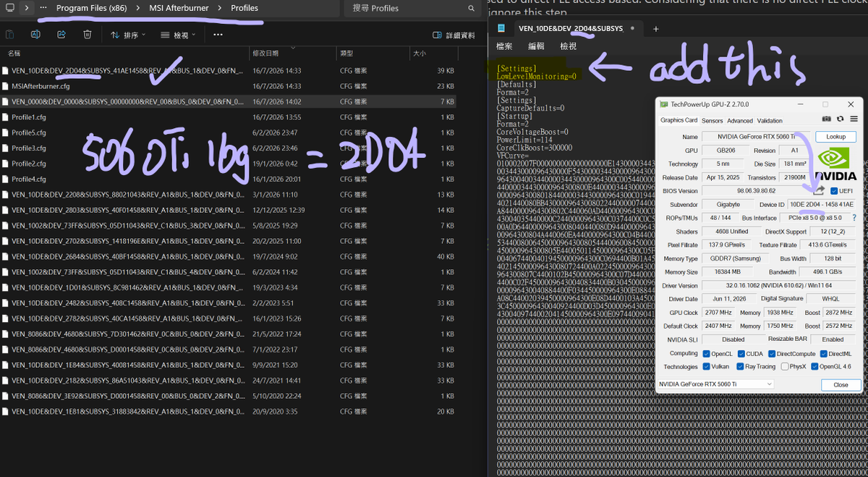Sort by the 大小 column header
Screen dimensions: 868x477
(434, 54)
